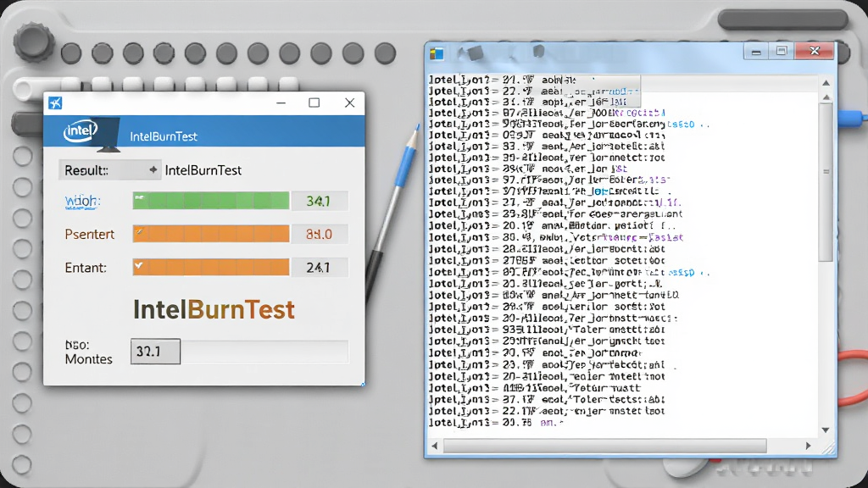Maximize the IntelBurnTest window

314,103
